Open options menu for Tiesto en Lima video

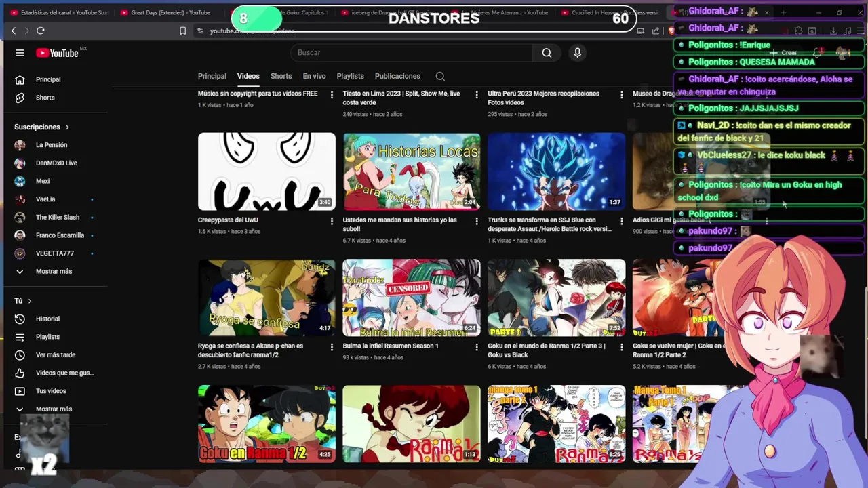tap(477, 95)
